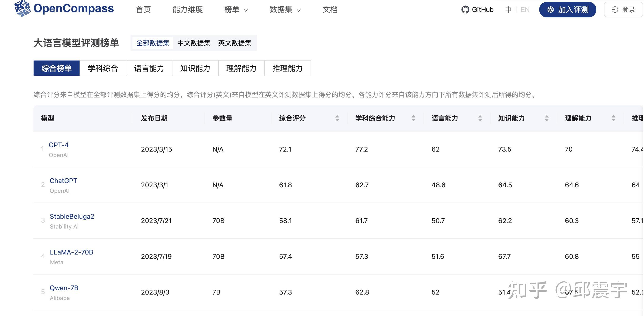Sort the 知识能力 column
This screenshot has height=316, width=644.
click(546, 118)
